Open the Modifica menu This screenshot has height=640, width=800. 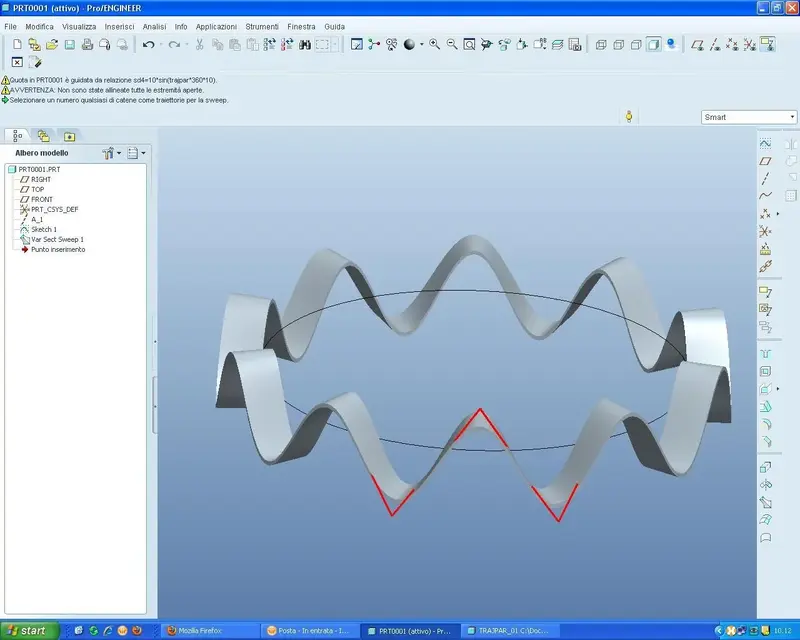[39, 27]
